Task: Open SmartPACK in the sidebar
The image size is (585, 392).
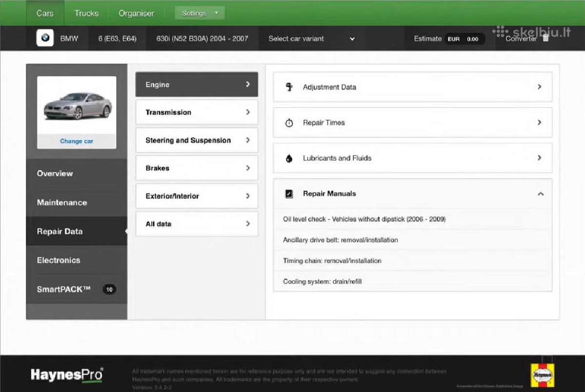Action: [x=77, y=289]
